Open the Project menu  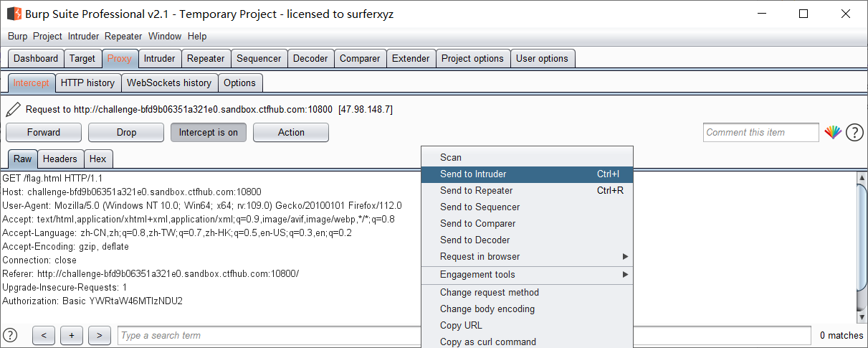coord(47,36)
